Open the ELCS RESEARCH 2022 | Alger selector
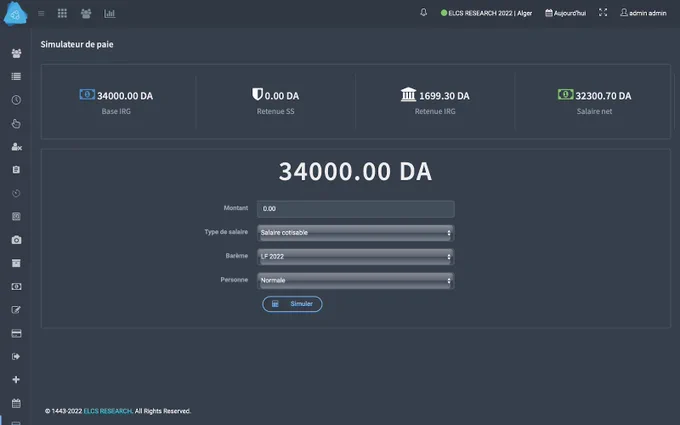Image resolution: width=680 pixels, height=425 pixels. coord(486,13)
